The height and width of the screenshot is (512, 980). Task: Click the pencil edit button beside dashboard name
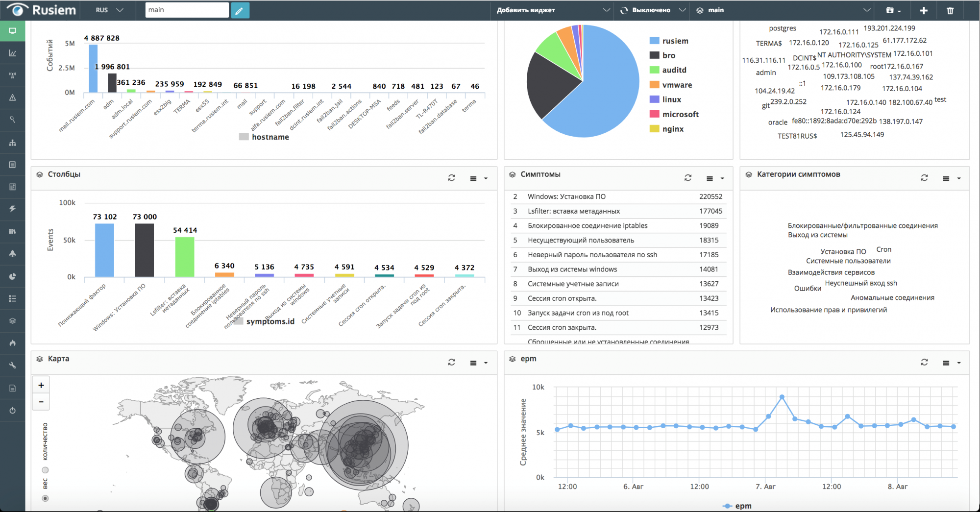240,10
